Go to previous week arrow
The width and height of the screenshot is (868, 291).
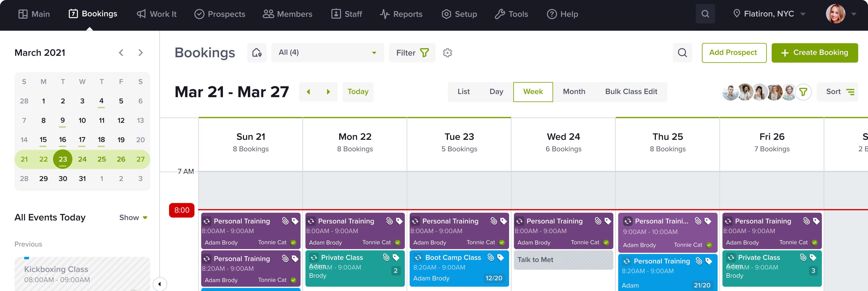[308, 92]
